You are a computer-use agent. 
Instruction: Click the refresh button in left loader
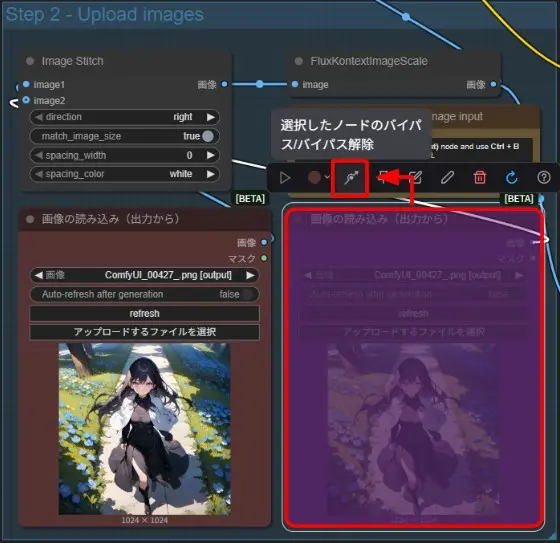click(145, 314)
